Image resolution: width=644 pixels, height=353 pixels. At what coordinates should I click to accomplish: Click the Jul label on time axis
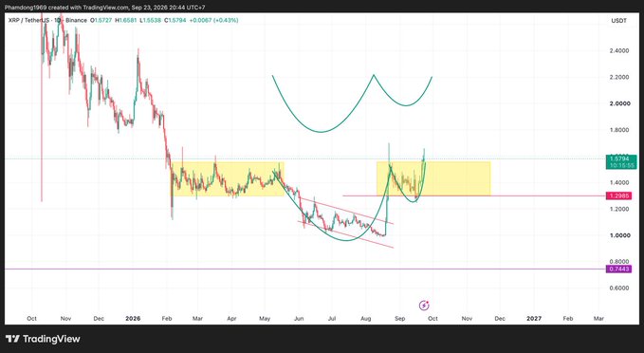[x=331, y=319]
